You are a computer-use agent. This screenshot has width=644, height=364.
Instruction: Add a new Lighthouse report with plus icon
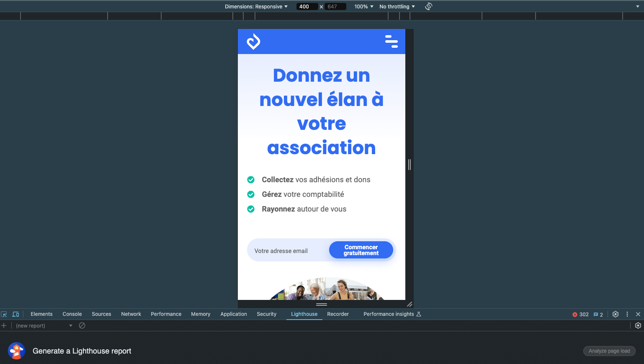(4, 325)
